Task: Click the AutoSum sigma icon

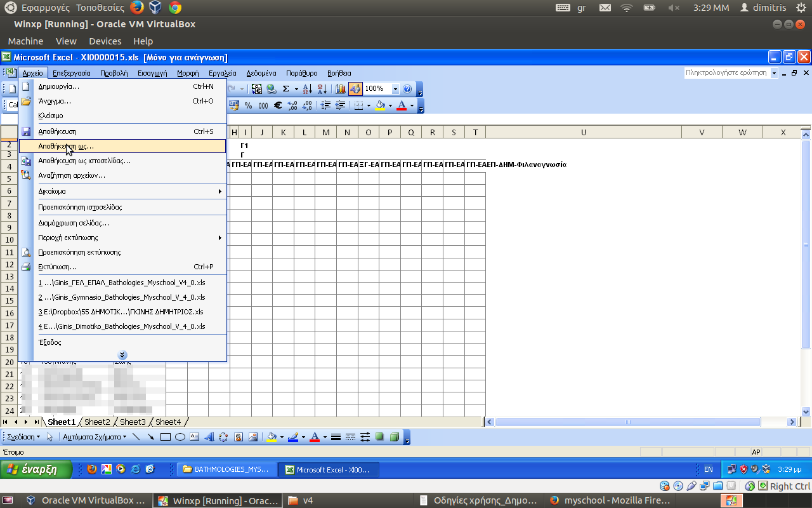Action: pyautogui.click(x=285, y=89)
